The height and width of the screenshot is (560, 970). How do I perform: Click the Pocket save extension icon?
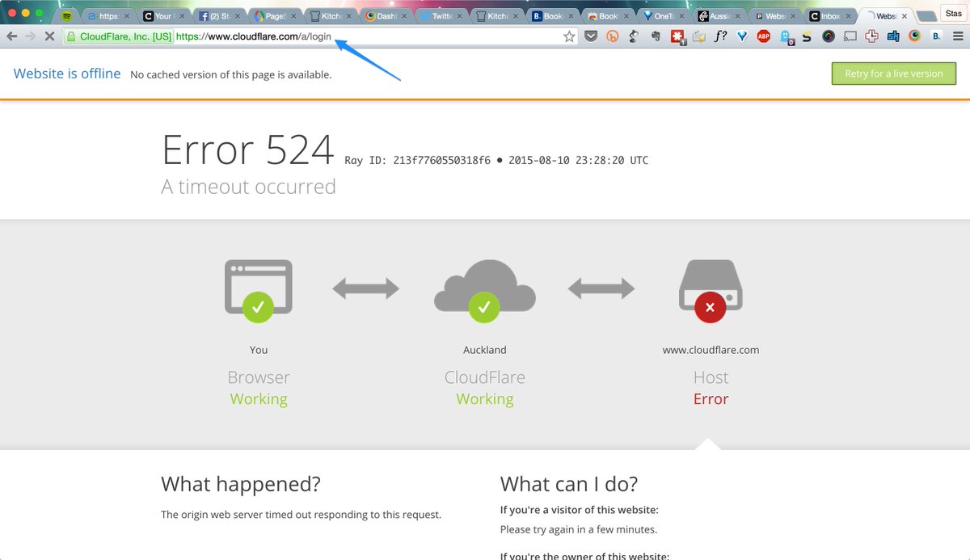(x=591, y=36)
